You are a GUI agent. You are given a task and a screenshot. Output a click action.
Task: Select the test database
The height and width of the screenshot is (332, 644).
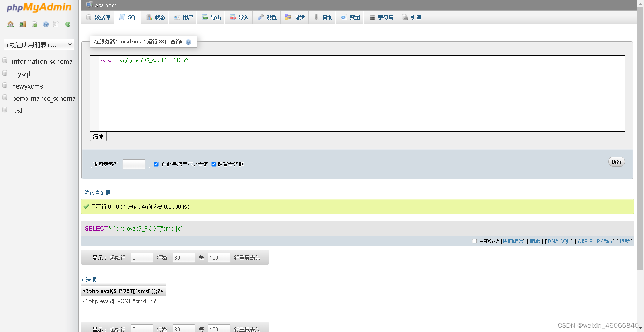click(x=17, y=111)
